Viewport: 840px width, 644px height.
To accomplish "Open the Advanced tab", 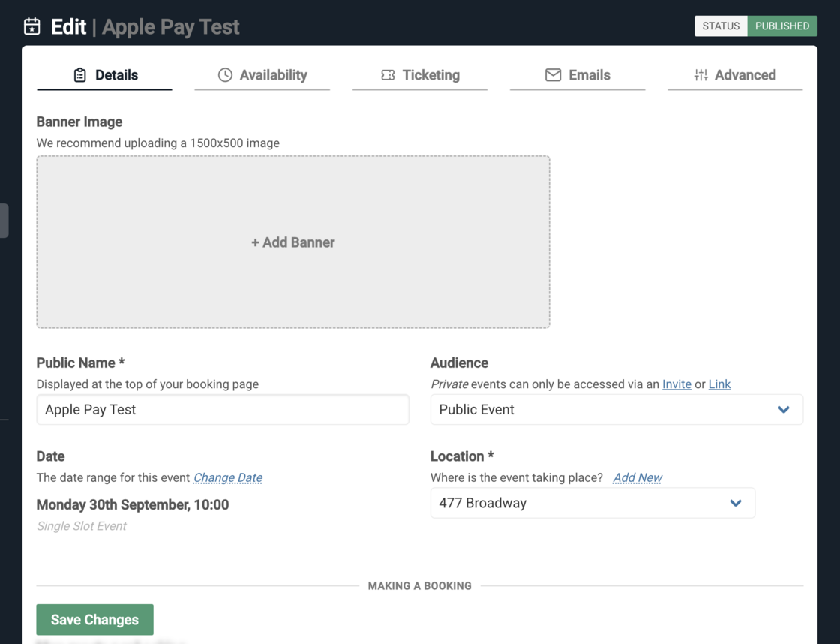I will [x=735, y=75].
